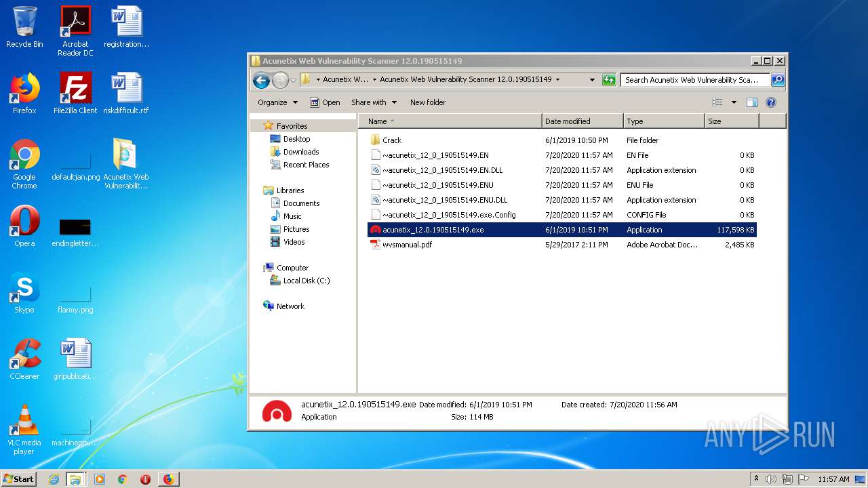Viewport: 868px width, 488px height.
Task: Click the Explorer search input field
Action: coord(696,79)
